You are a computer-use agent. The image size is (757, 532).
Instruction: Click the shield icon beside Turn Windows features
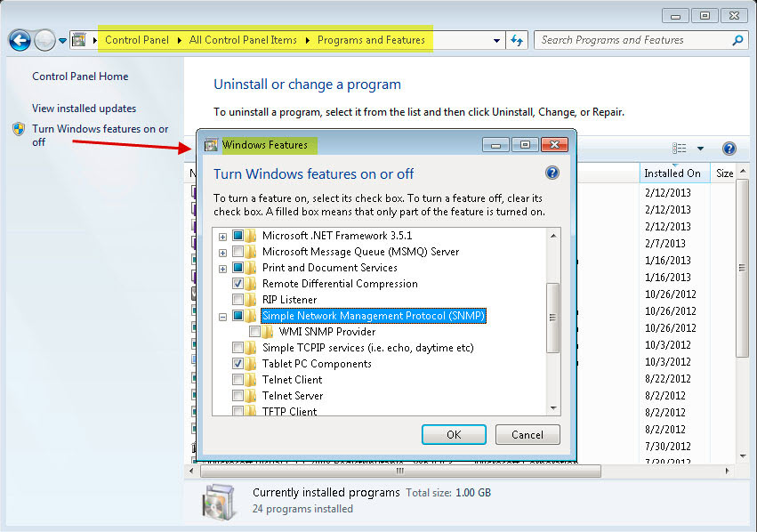(19, 129)
